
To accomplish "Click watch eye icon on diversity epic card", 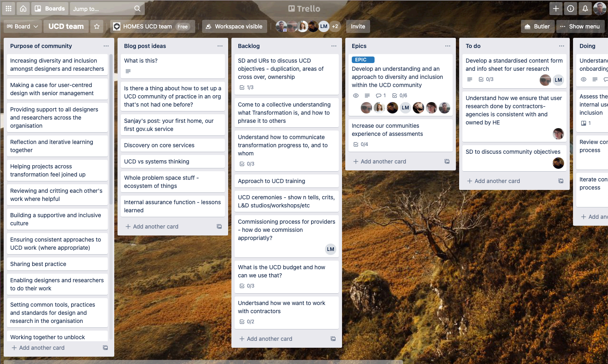I will click(x=356, y=96).
